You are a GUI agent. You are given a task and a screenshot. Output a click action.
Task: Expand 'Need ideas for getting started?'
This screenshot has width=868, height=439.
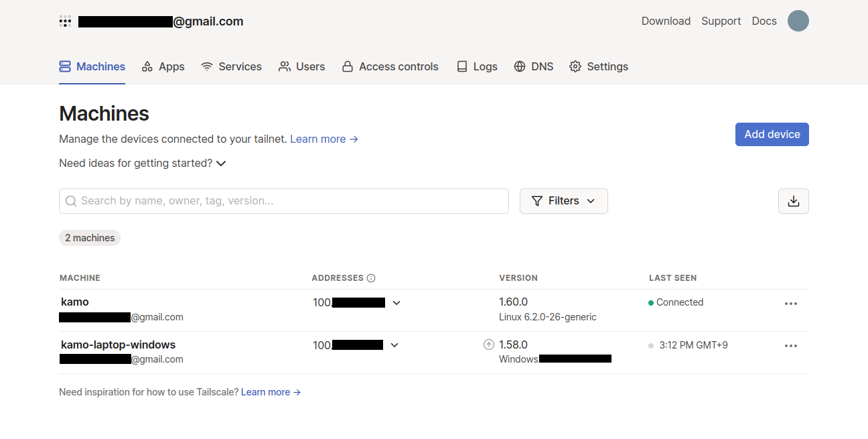pyautogui.click(x=143, y=163)
